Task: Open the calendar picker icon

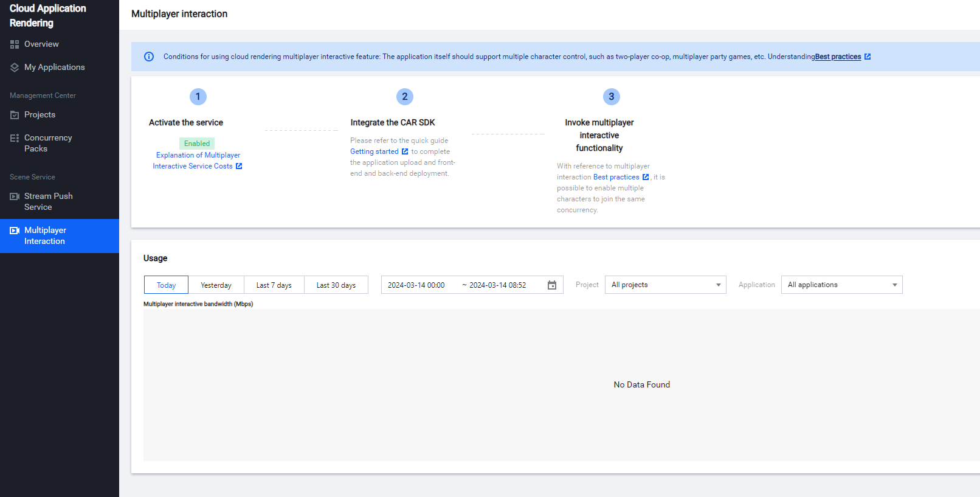Action: (x=552, y=285)
